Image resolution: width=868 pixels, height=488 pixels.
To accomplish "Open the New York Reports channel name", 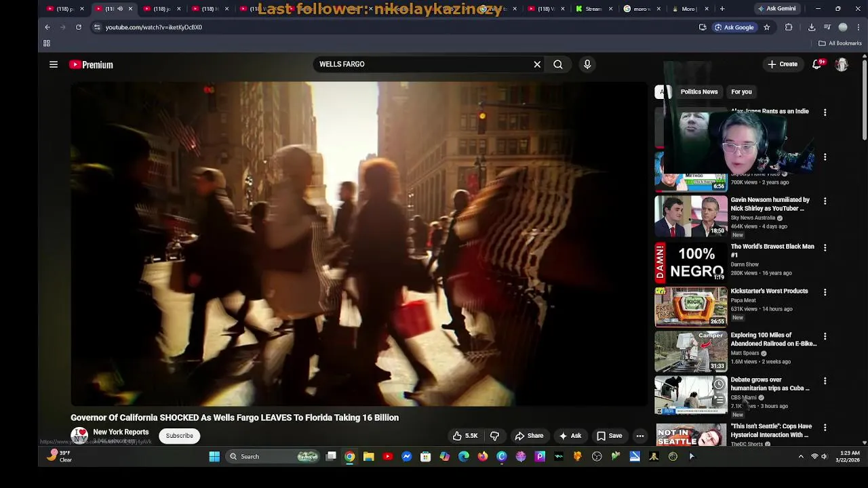I will coord(121,432).
